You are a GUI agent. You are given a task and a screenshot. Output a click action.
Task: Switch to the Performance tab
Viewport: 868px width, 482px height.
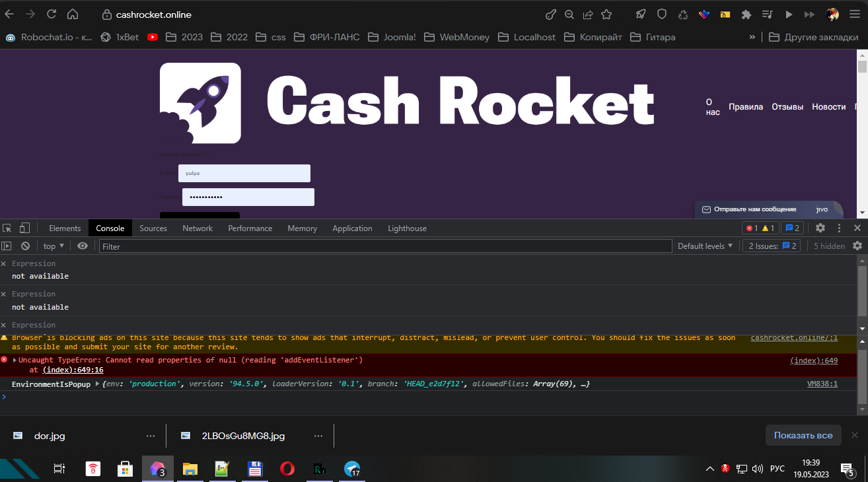tap(250, 228)
